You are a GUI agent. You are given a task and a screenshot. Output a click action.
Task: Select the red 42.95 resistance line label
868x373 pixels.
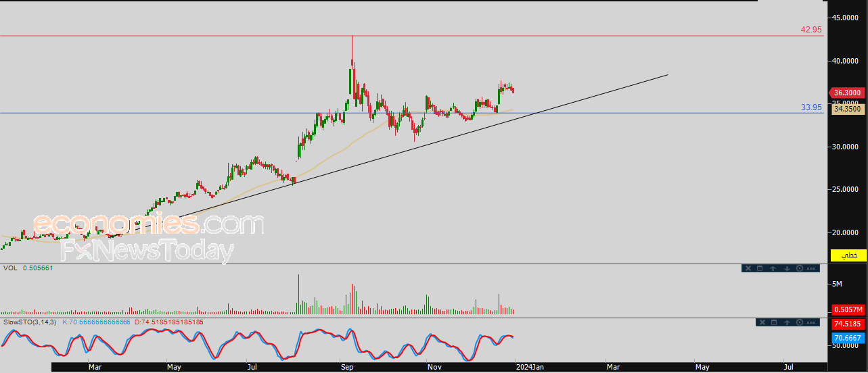[x=812, y=30]
